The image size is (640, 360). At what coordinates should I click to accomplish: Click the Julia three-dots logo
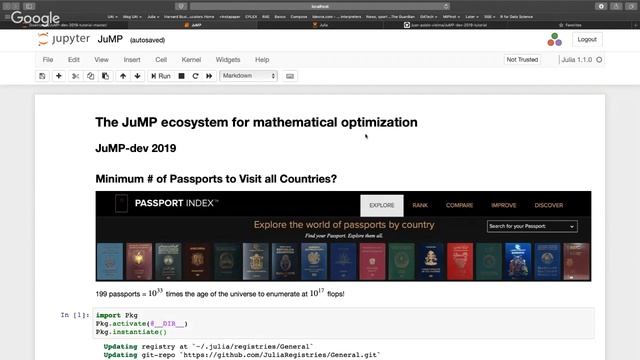point(554,40)
